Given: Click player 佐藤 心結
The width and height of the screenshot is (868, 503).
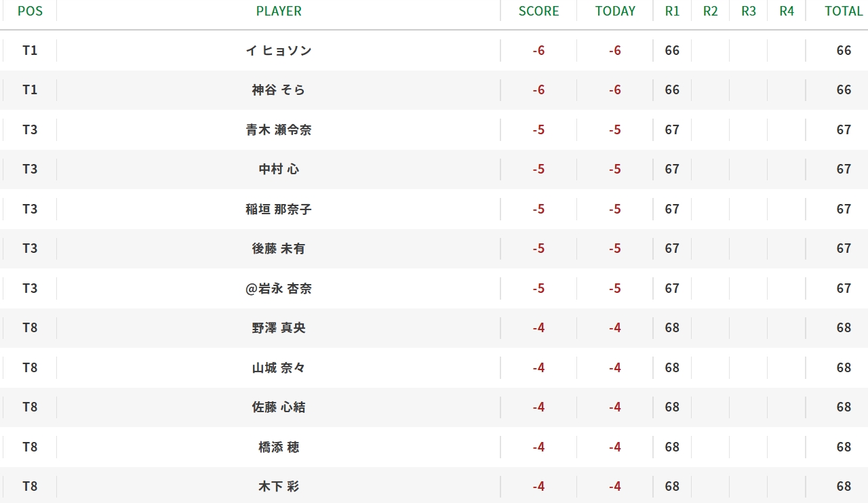Looking at the screenshot, I should 279,407.
